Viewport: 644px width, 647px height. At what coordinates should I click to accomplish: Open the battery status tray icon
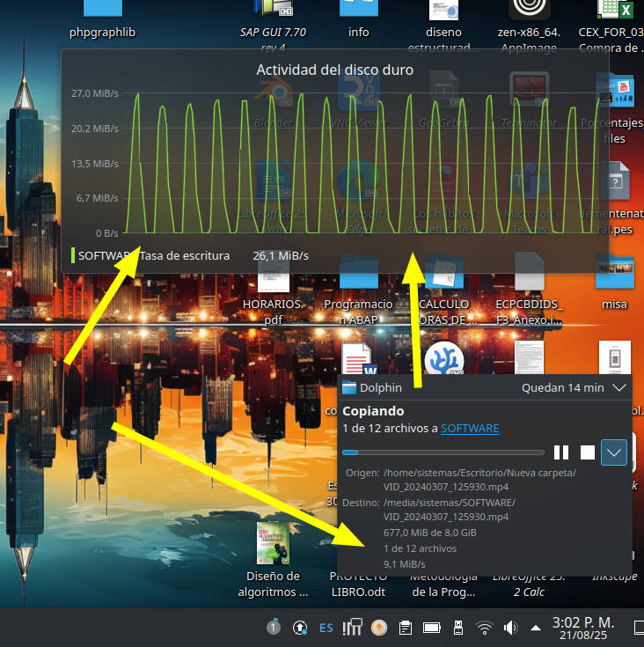click(x=432, y=628)
